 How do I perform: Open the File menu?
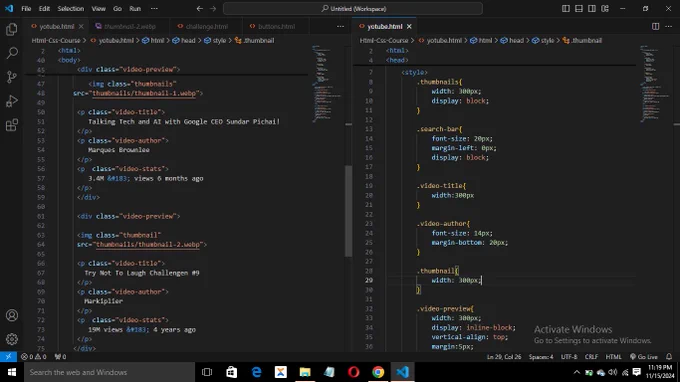pyautogui.click(x=26, y=9)
